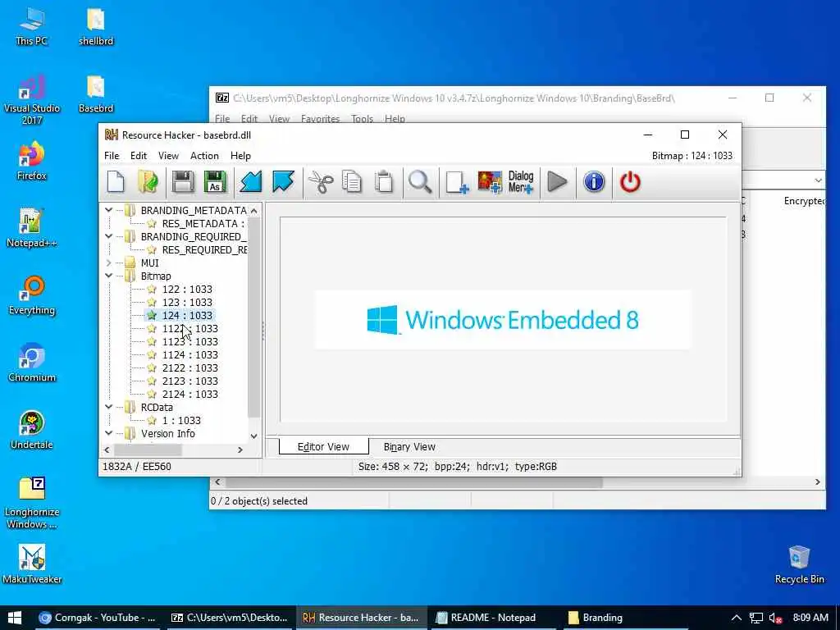Image resolution: width=840 pixels, height=630 pixels.
Task: Collapse the Bitmap tree node
Action: pyautogui.click(x=109, y=276)
